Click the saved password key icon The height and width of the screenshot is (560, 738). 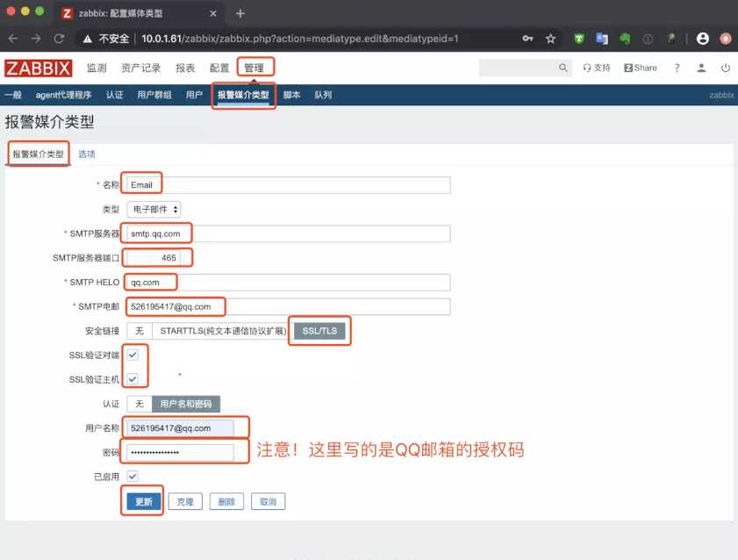pos(527,39)
